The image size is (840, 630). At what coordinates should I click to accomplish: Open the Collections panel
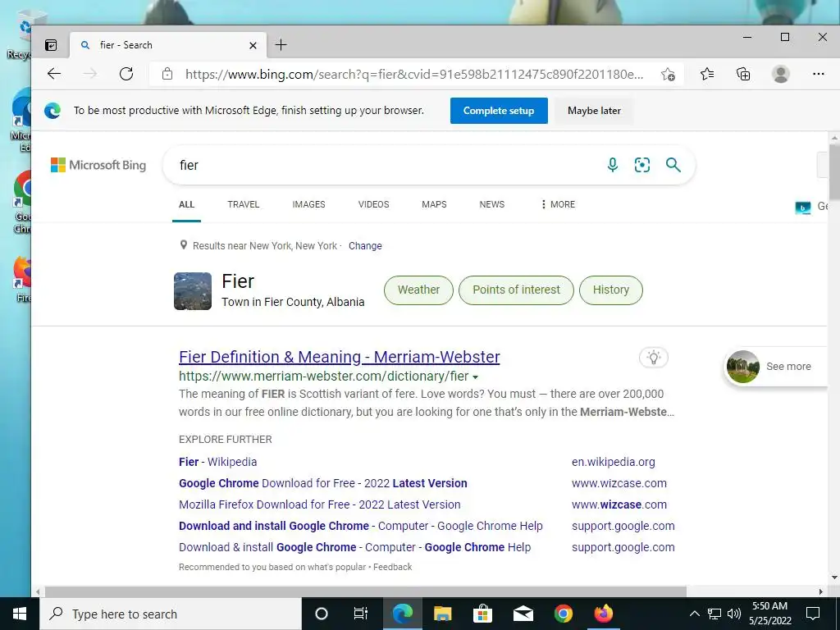point(743,74)
